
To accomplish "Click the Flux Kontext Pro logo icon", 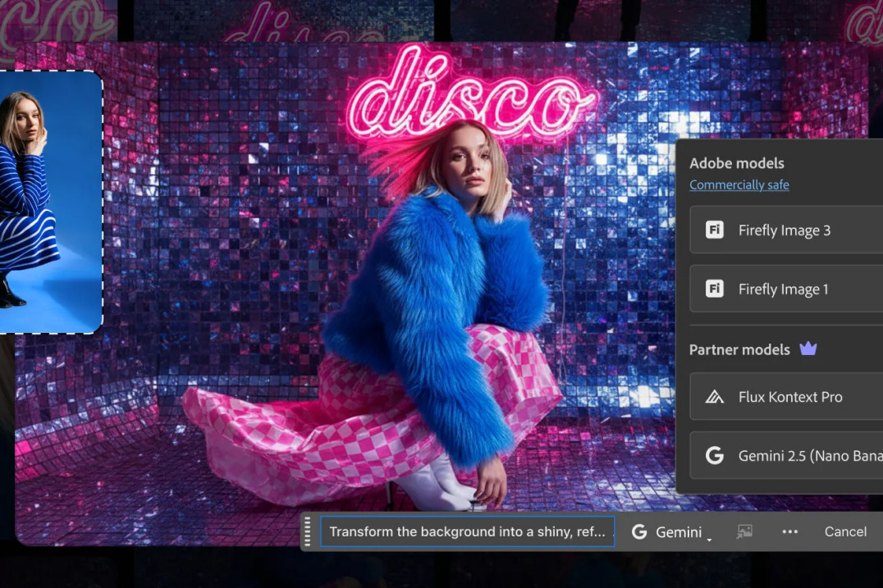I will click(715, 397).
